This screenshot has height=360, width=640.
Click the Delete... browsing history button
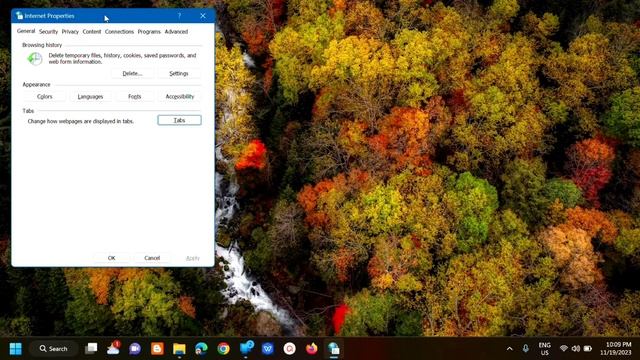pyautogui.click(x=132, y=73)
